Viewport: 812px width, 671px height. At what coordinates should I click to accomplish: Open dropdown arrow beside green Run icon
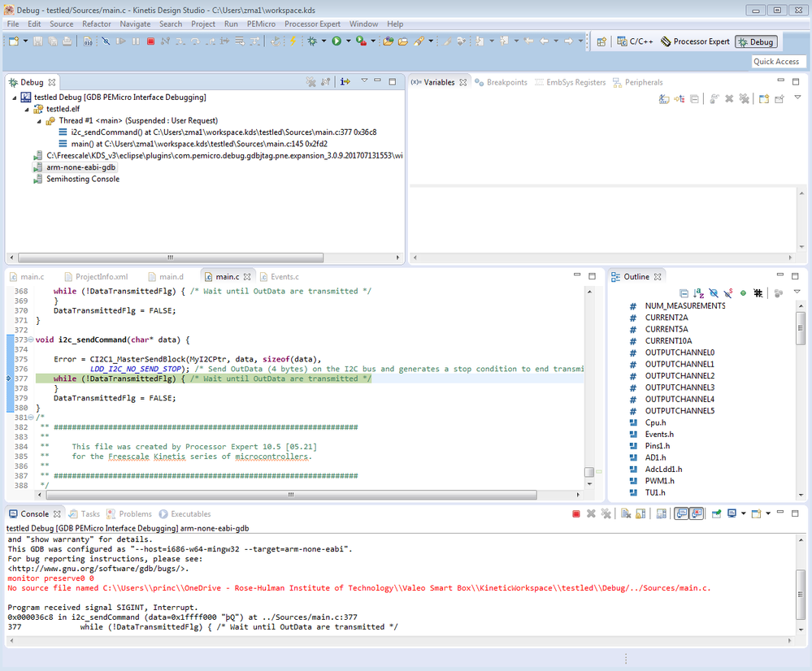click(349, 41)
